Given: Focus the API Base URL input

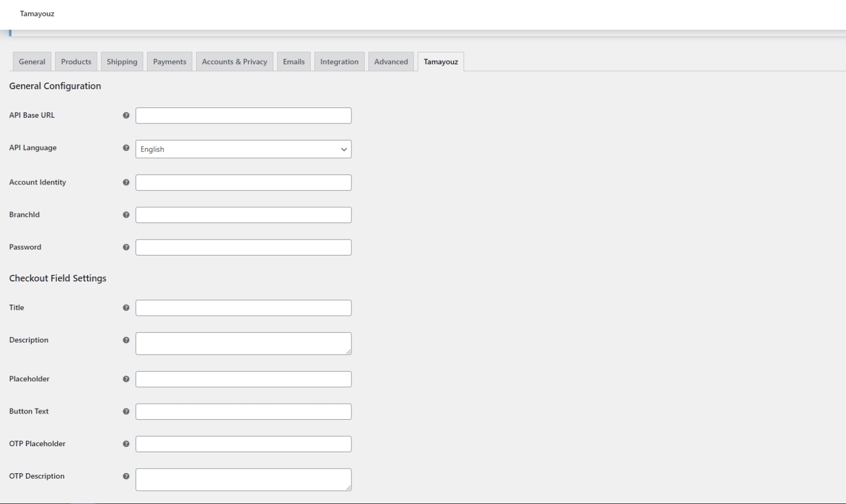Looking at the screenshot, I should click(243, 116).
